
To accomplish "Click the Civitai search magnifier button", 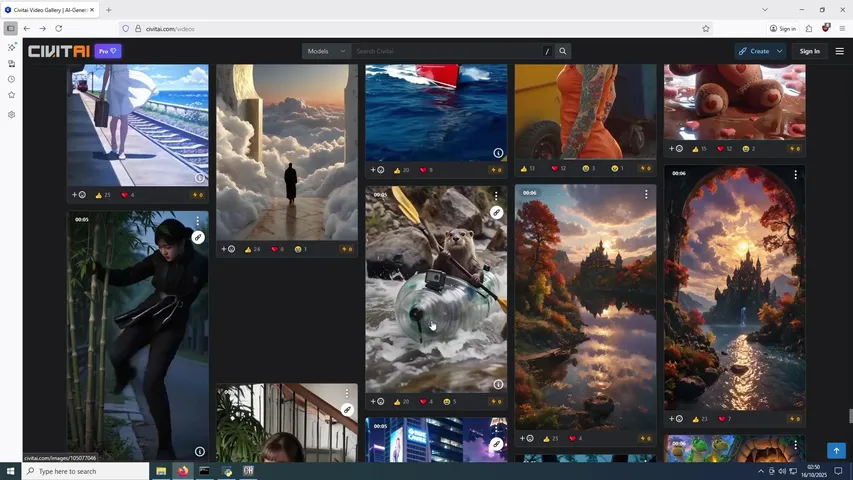I will pyautogui.click(x=563, y=51).
